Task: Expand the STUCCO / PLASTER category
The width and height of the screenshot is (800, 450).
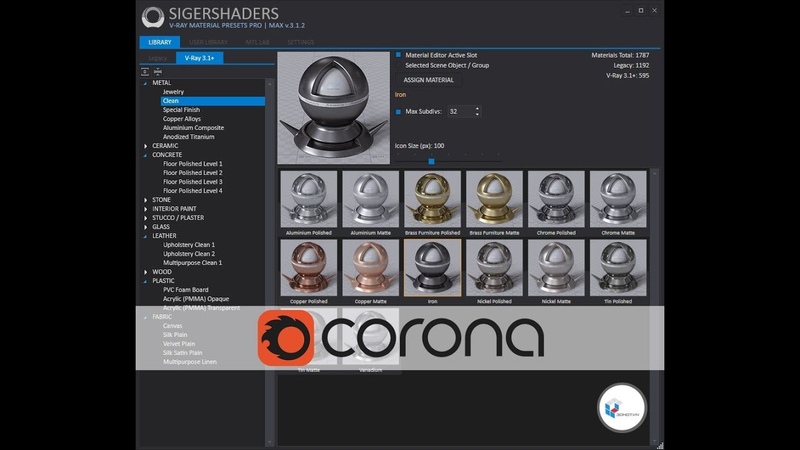Action: pos(145,218)
